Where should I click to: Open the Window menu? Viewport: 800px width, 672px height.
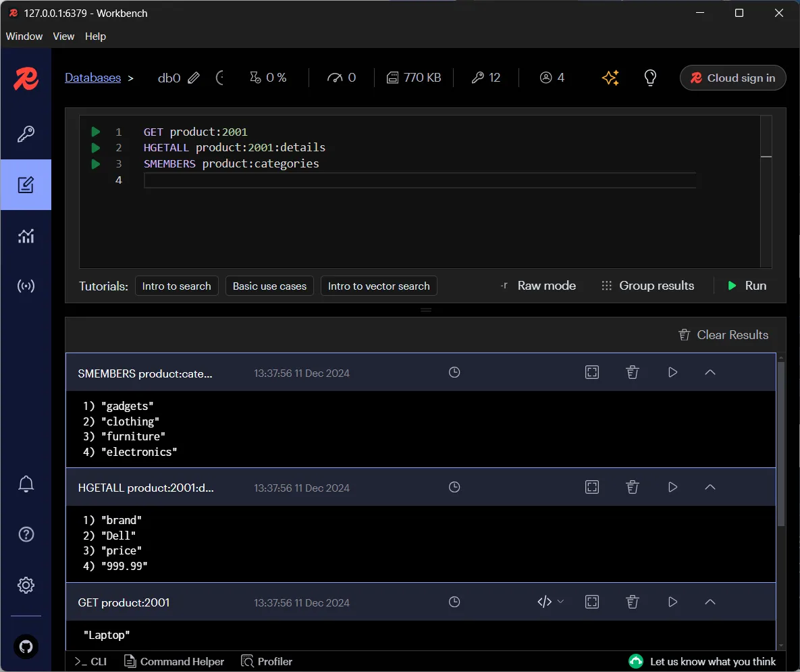[x=24, y=36]
